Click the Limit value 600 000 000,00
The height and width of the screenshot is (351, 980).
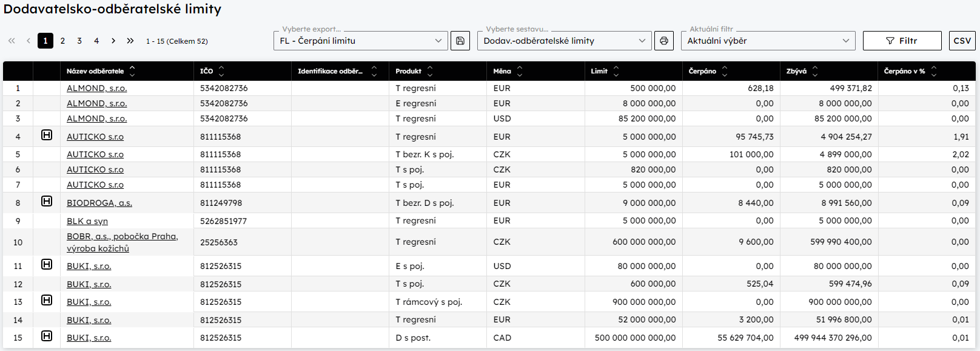[x=644, y=242]
